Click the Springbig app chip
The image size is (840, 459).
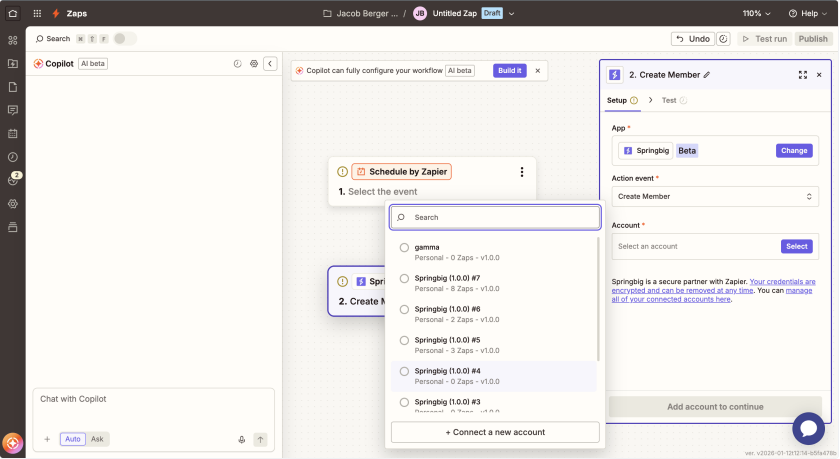[646, 151]
